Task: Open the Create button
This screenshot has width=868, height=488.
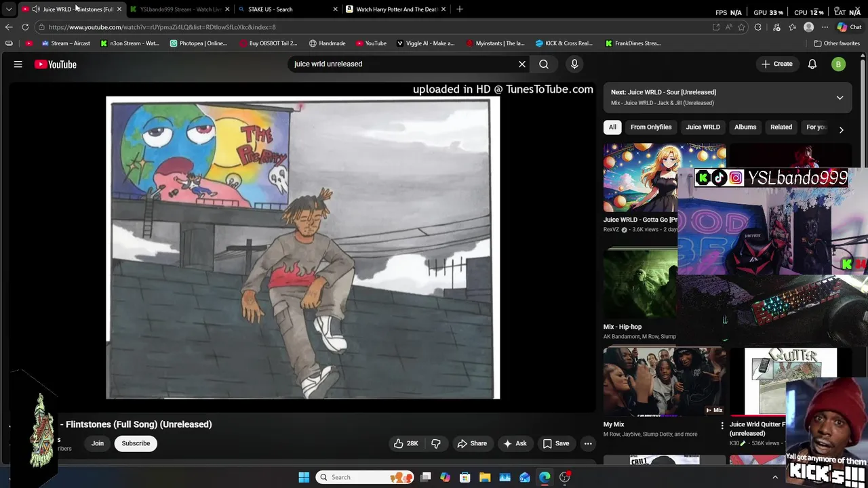Action: [x=777, y=64]
